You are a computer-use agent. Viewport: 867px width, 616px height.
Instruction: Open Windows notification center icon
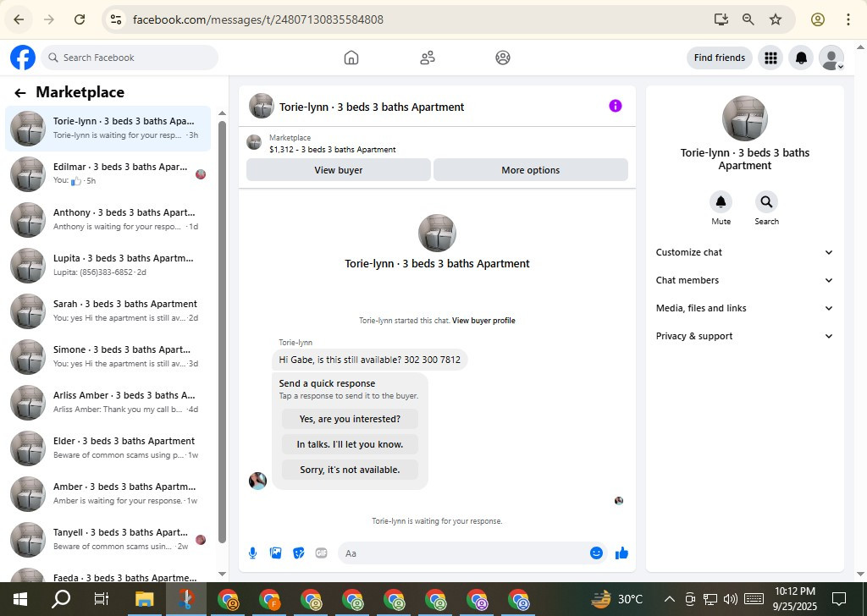click(839, 599)
